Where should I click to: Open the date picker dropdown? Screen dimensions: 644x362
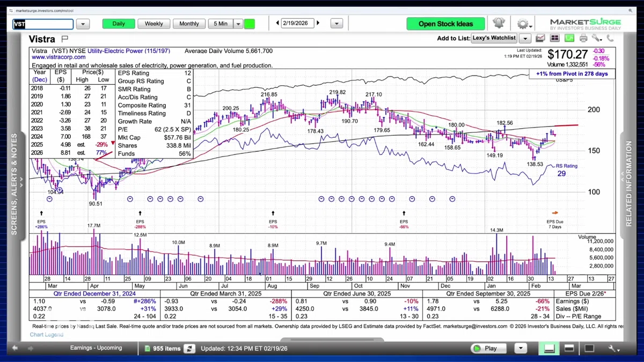[336, 24]
